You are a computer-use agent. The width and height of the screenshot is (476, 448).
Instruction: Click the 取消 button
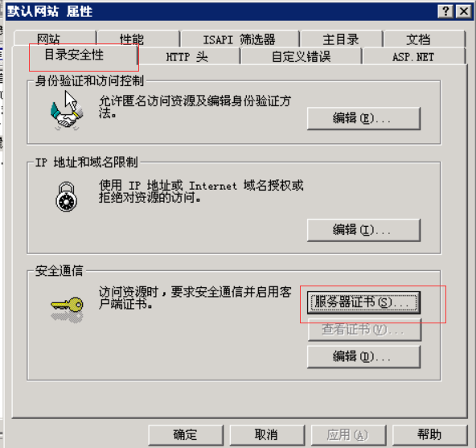(x=267, y=435)
